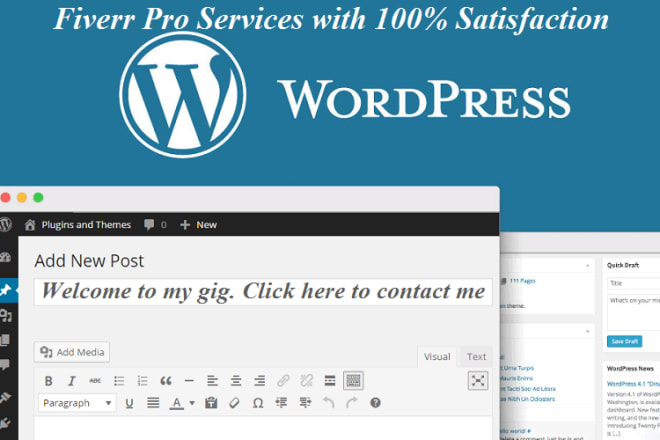The width and height of the screenshot is (660, 440).
Task: Apply strikethrough (ABC) formatting
Action: pos(95,381)
